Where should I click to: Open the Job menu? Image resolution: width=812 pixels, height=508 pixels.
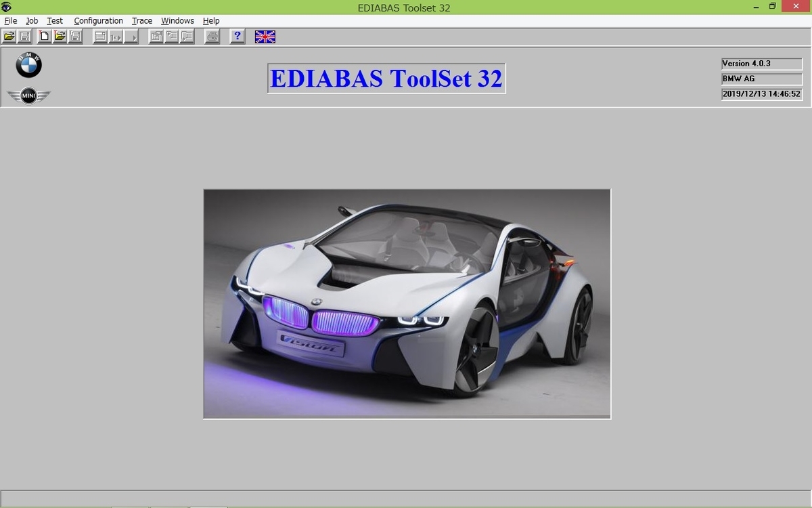click(x=32, y=21)
